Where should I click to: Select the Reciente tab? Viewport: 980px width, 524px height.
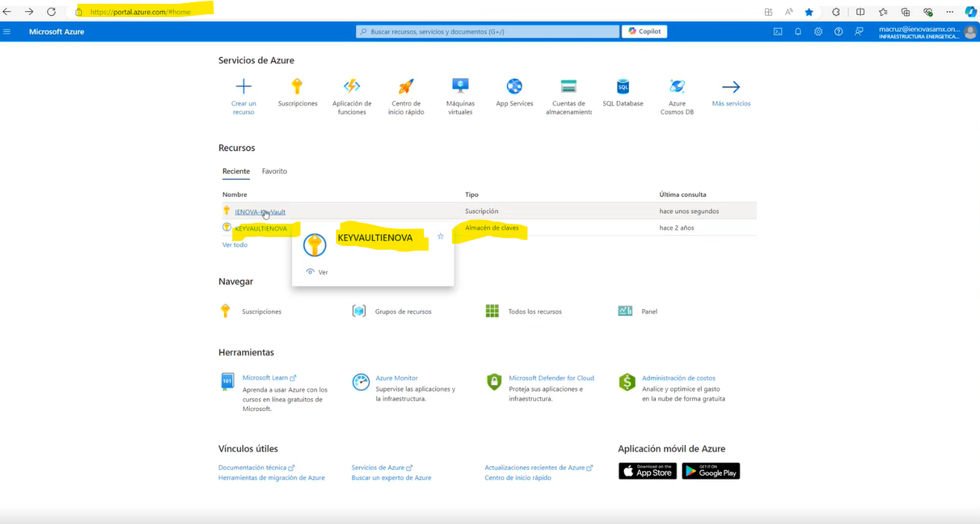pyautogui.click(x=236, y=171)
